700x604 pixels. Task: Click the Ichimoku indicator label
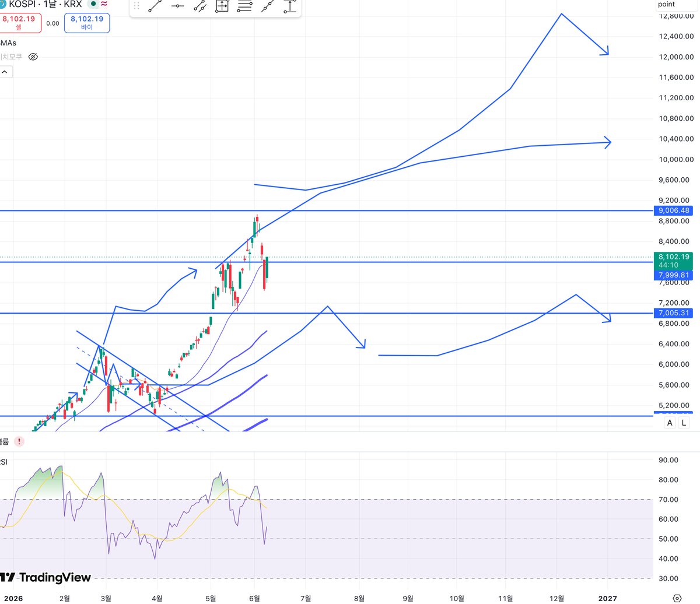11,57
